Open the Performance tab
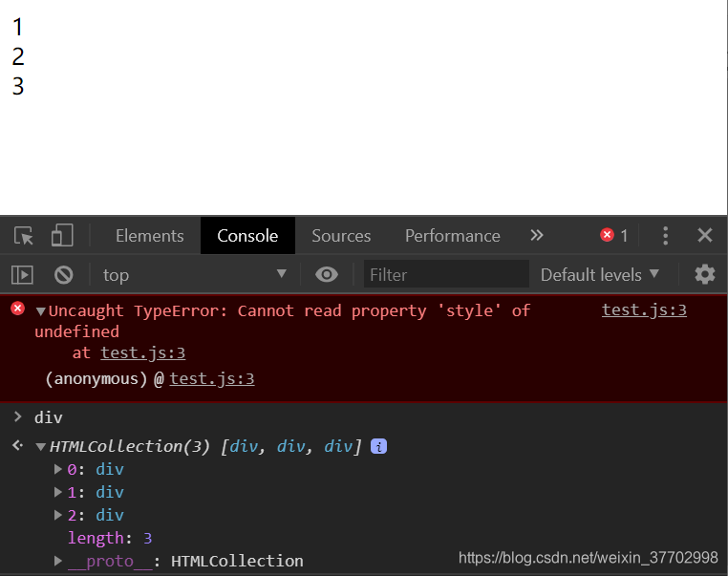728x576 pixels. [x=453, y=236]
